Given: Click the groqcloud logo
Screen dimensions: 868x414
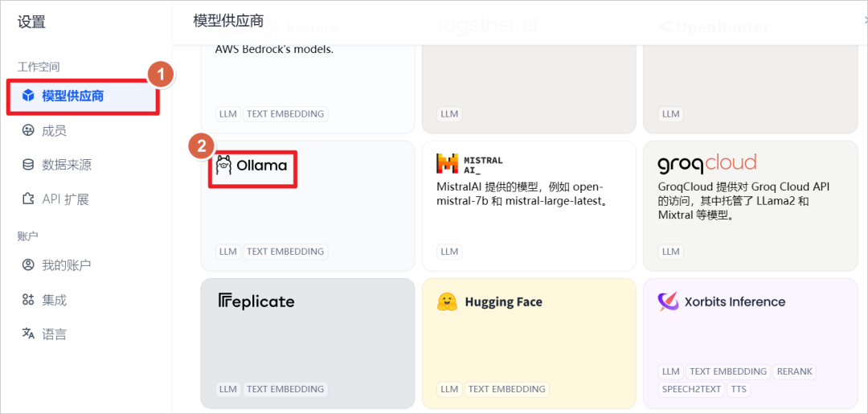Looking at the screenshot, I should coord(707,164).
